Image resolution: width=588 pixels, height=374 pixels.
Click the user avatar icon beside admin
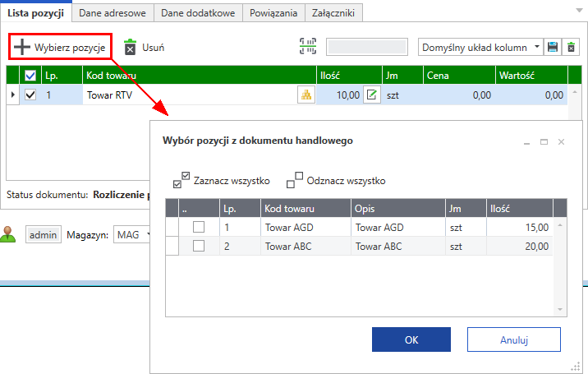tap(9, 234)
